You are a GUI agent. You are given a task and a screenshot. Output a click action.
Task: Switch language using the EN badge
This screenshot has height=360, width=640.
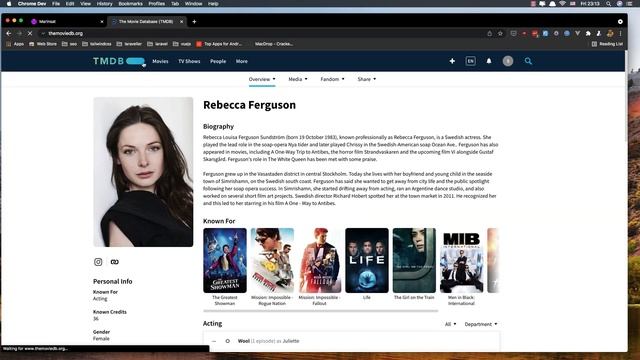470,61
